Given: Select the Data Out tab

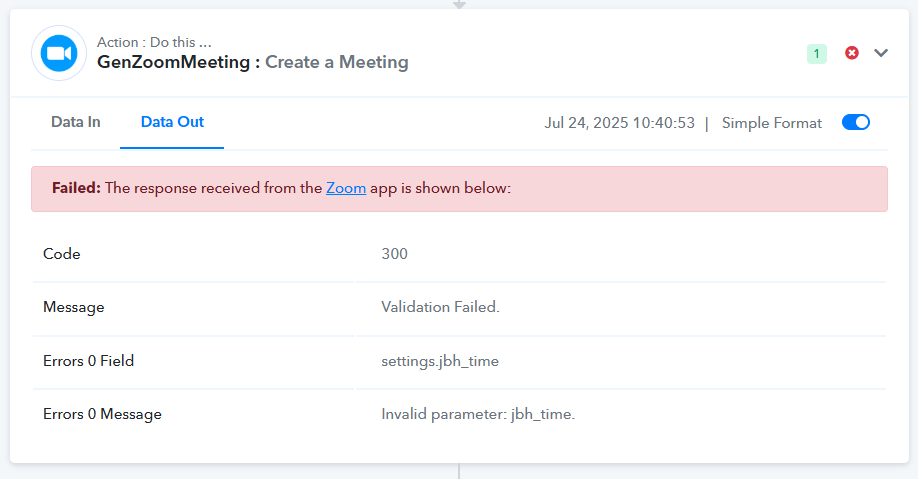Looking at the screenshot, I should 172,122.
